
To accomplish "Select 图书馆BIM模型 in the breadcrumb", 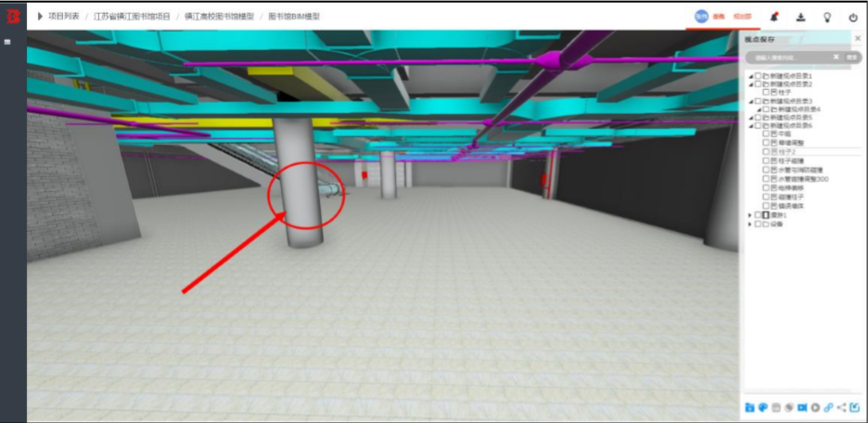I will [x=294, y=17].
